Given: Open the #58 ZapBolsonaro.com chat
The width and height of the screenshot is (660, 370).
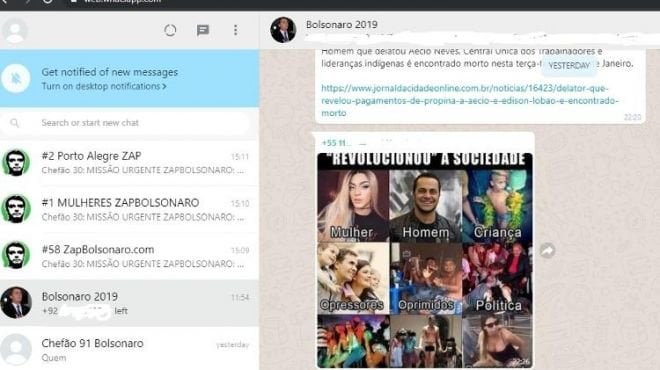Looking at the screenshot, I should click(130, 256).
